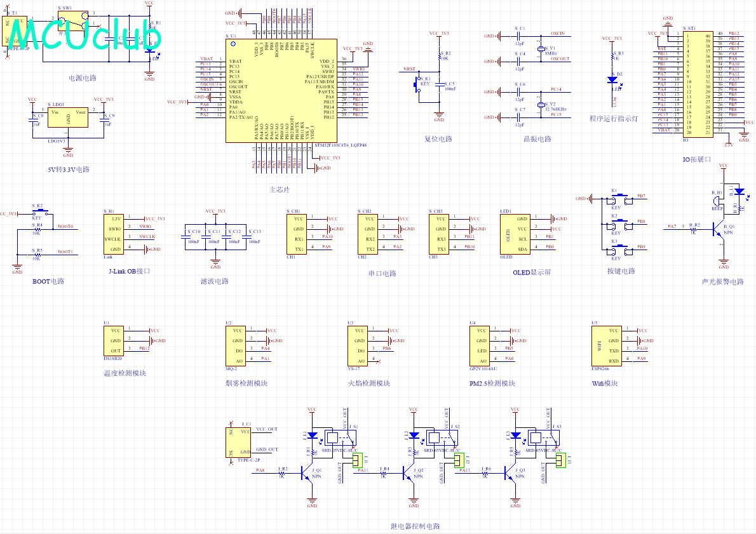
Task: Click the '5V转3.3V电路' section title
Action: tap(69, 170)
